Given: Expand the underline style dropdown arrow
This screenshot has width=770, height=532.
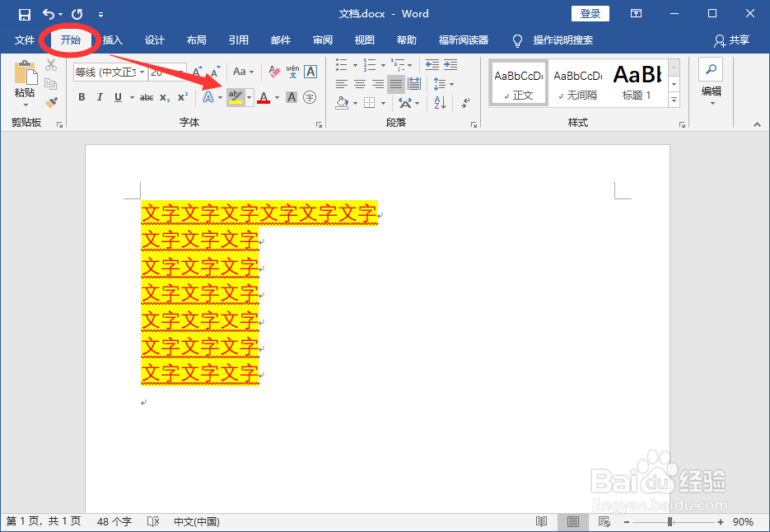Looking at the screenshot, I should pos(133,97).
